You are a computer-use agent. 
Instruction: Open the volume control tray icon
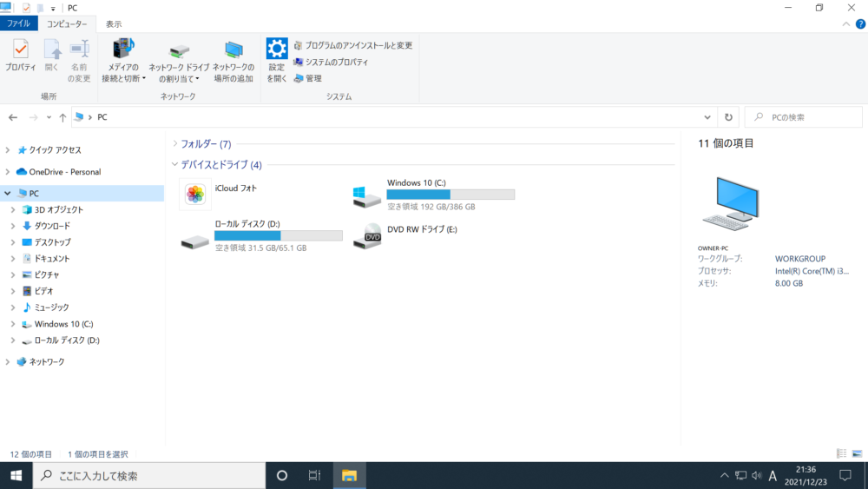pyautogui.click(x=757, y=476)
